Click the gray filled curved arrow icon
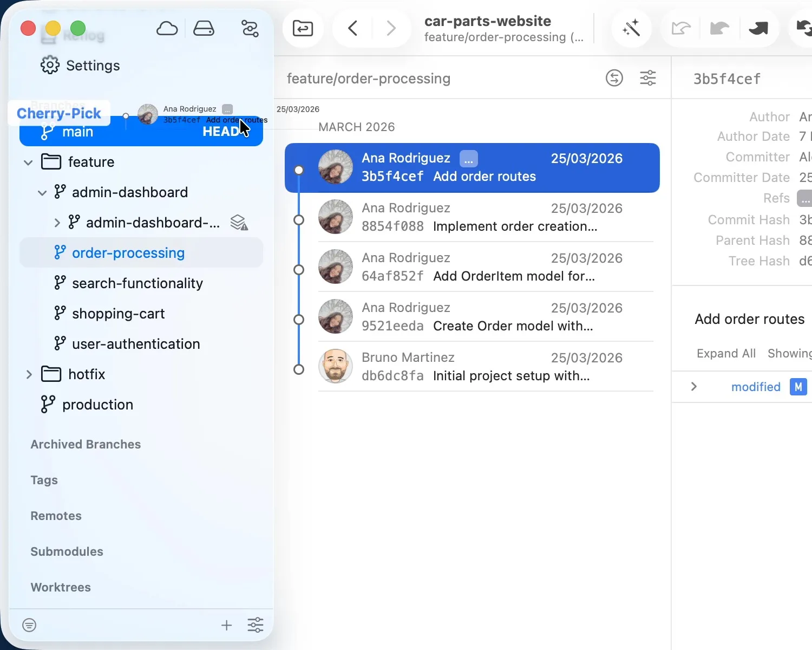 [x=719, y=28]
